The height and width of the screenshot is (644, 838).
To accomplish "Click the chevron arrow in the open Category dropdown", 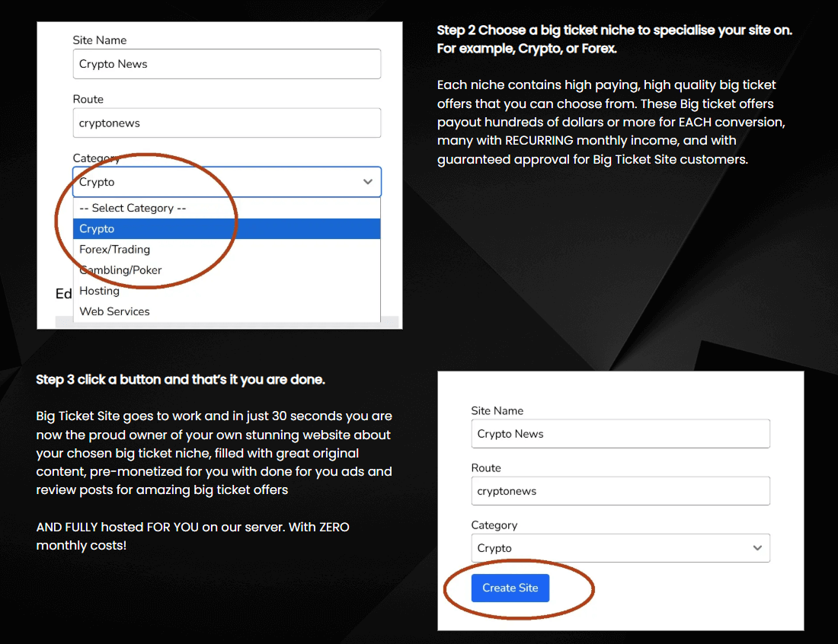I will tap(368, 182).
